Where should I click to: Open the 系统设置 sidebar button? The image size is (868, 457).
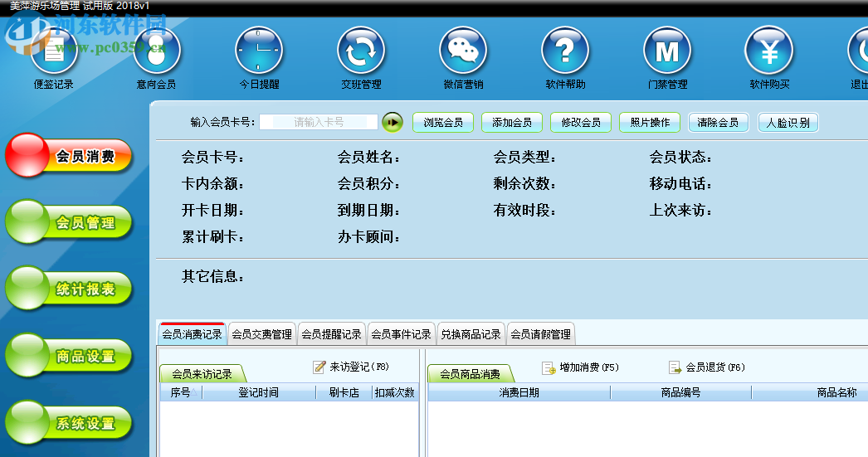69,423
